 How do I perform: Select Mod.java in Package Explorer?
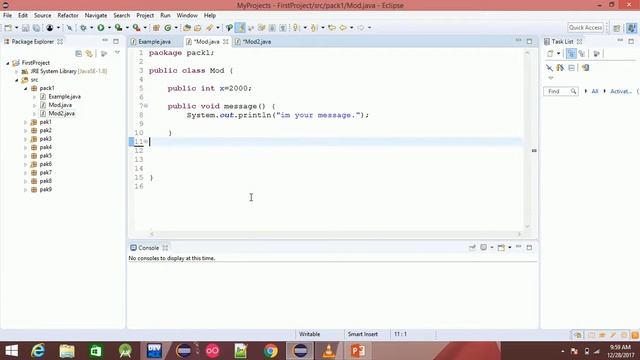(x=60, y=105)
